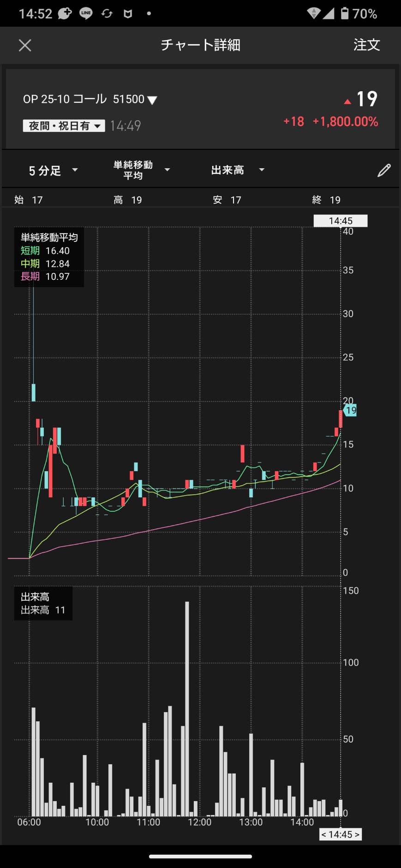This screenshot has height=868, width=401.
Task: Tap the 14:45 time marker above chart
Action: (341, 221)
